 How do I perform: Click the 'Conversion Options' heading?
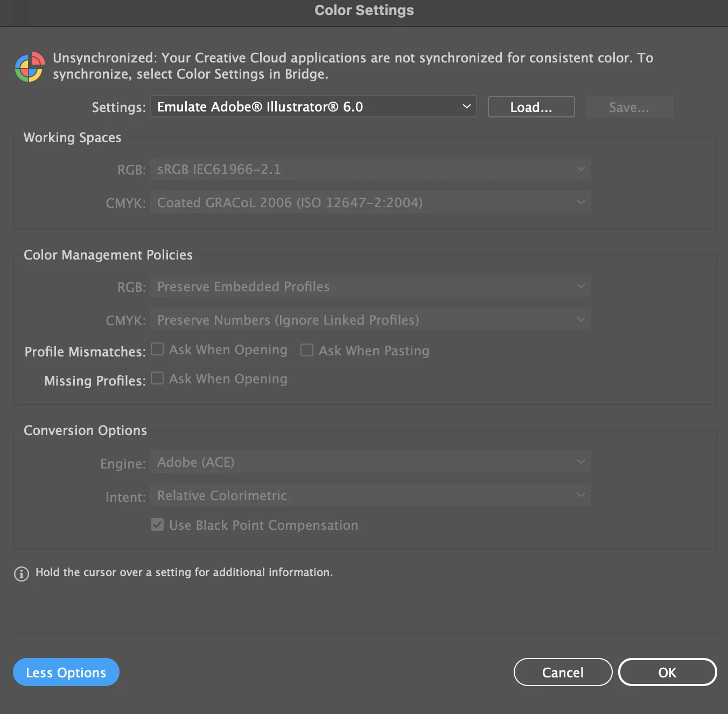(x=85, y=430)
